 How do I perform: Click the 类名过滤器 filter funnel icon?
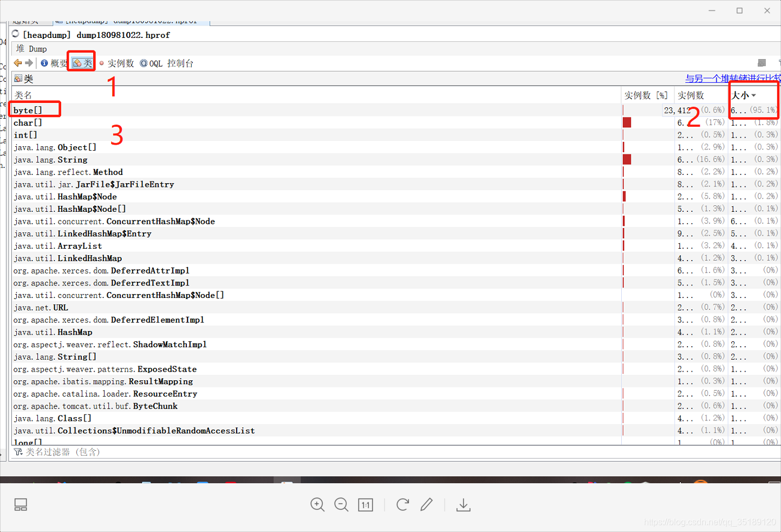(18, 452)
